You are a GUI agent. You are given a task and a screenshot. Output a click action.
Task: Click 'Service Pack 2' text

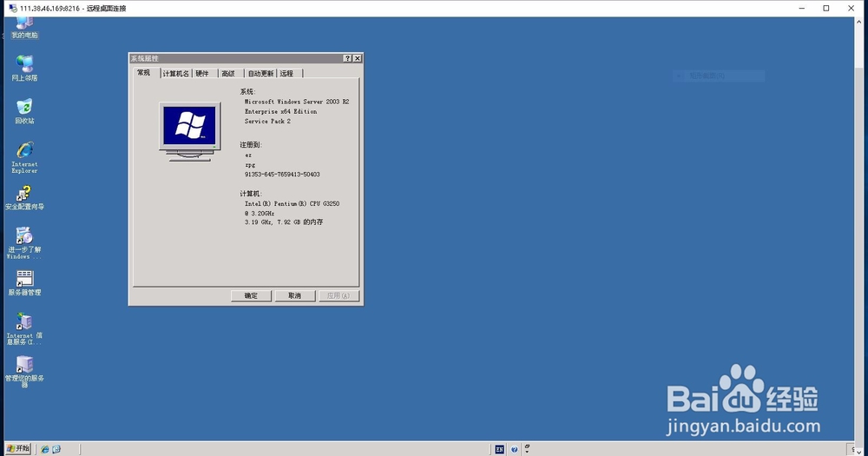tap(267, 122)
